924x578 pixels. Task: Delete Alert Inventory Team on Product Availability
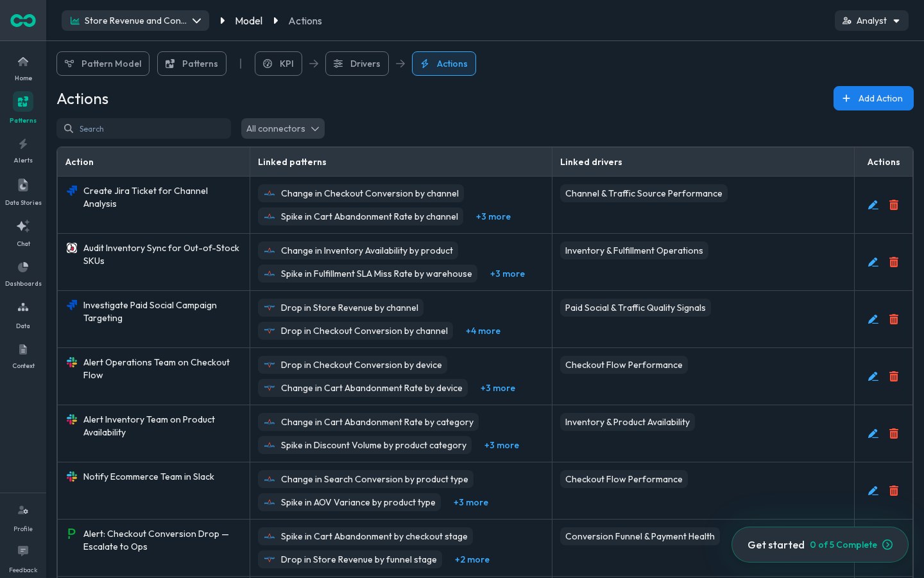[894, 433]
